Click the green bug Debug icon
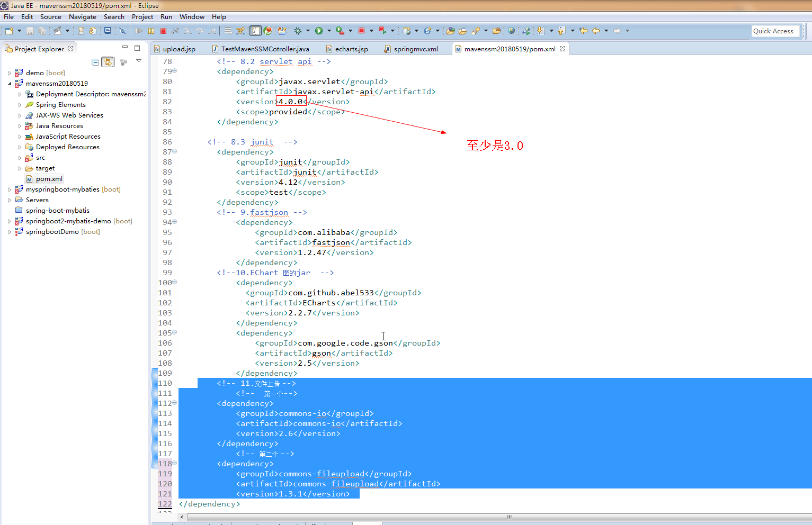Screen dimensions: 812x525 pos(298,31)
